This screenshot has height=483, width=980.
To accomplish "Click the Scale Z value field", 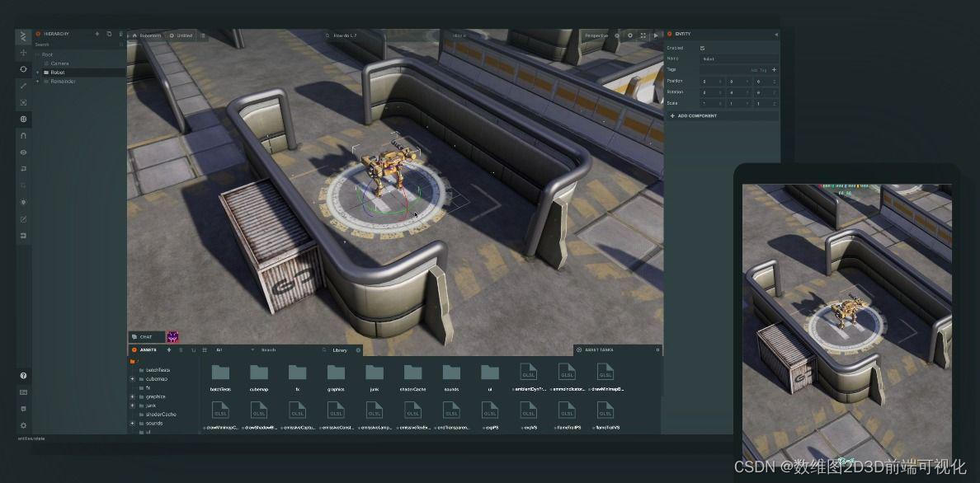I will click(766, 103).
